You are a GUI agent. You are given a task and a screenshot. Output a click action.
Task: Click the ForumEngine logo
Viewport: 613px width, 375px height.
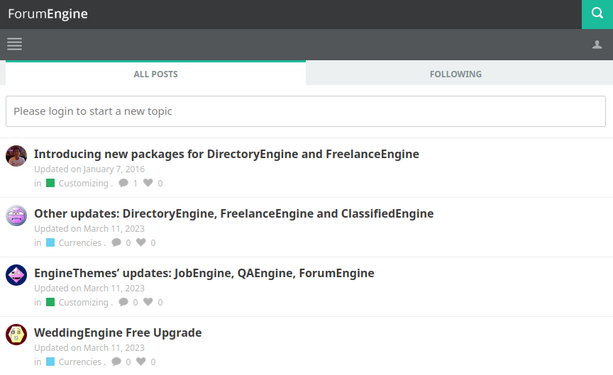pos(48,14)
